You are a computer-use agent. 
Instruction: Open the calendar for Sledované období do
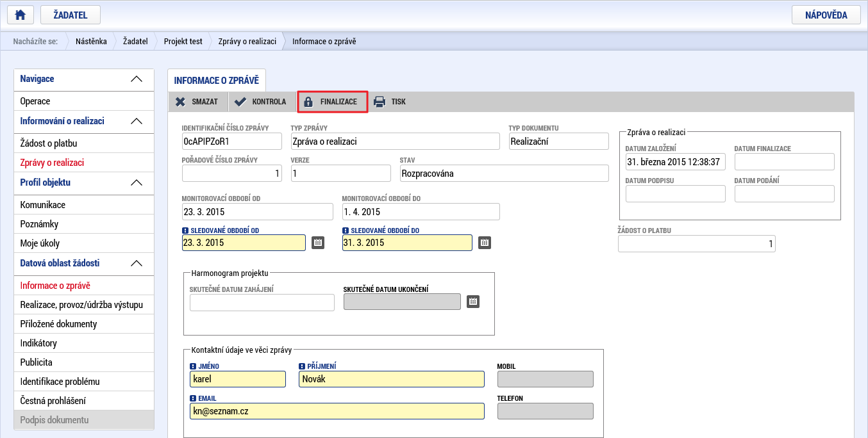coord(485,243)
